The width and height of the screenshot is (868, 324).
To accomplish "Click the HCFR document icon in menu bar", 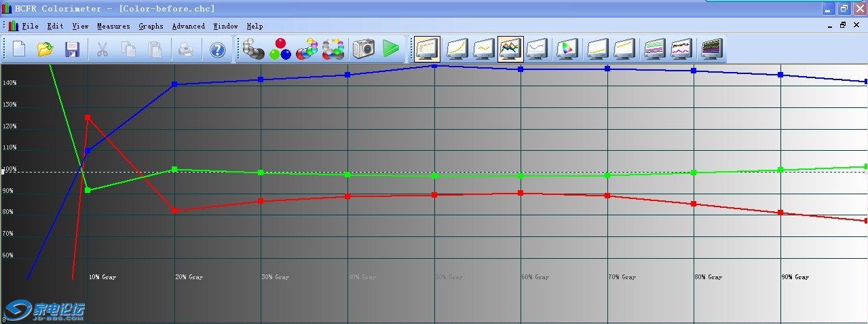I will [x=13, y=26].
